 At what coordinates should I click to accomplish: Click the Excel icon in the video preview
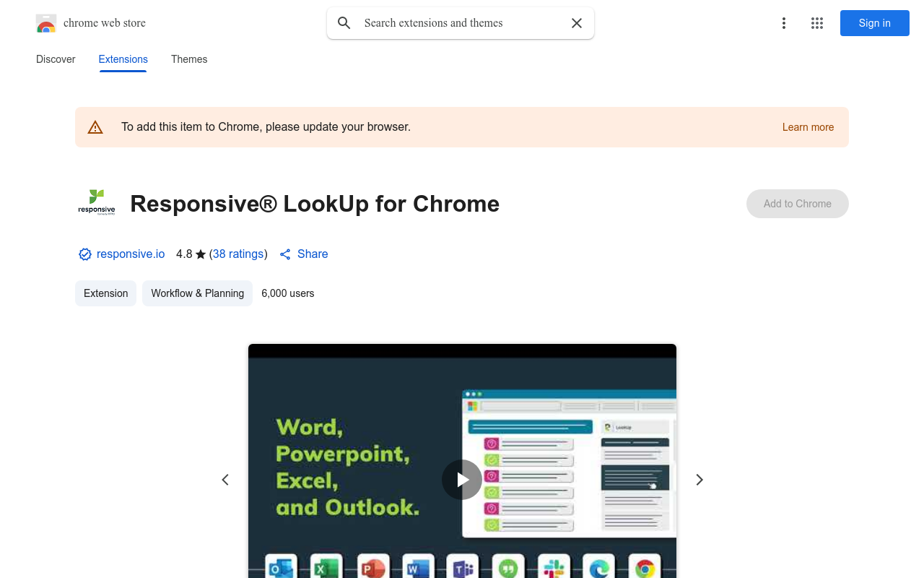coord(326,567)
